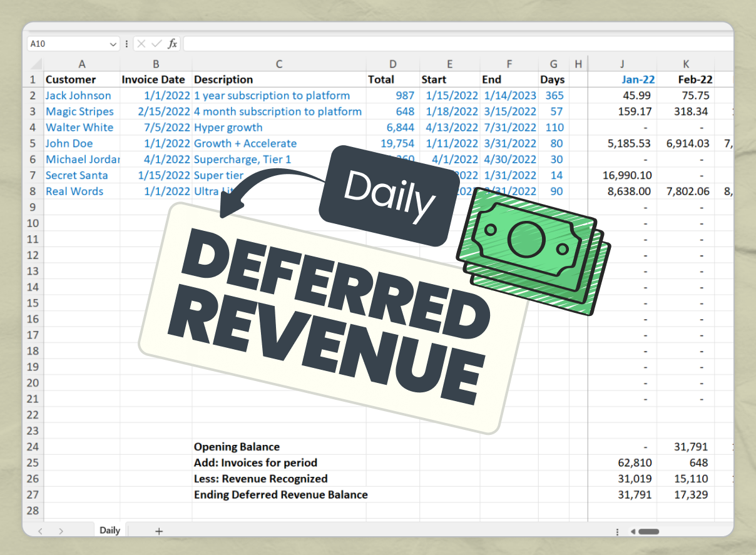The height and width of the screenshot is (555, 756).
Task: Follow the Real Words customer link
Action: pyautogui.click(x=74, y=191)
